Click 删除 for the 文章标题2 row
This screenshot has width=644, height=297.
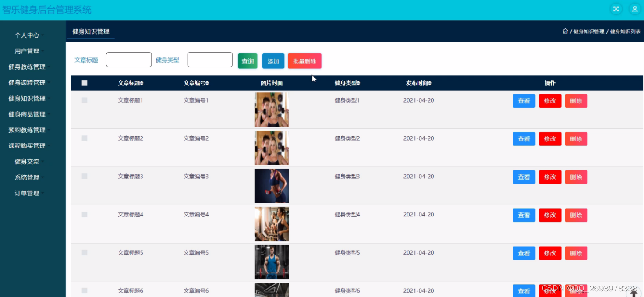pos(576,139)
